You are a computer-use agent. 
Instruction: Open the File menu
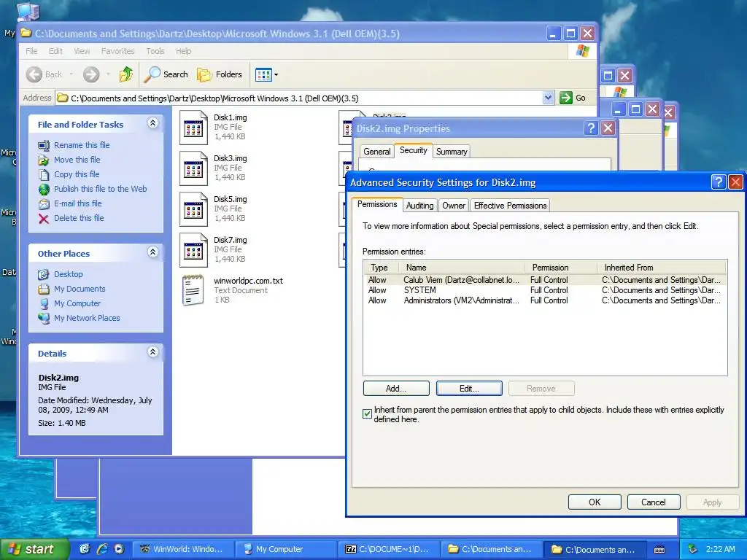31,51
